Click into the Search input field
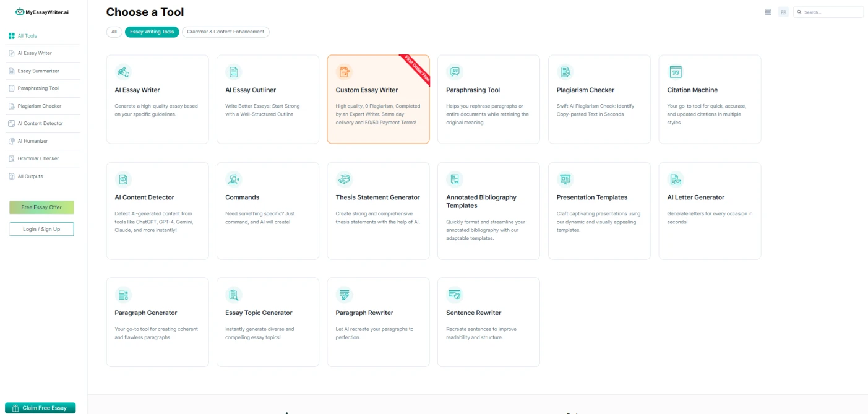Viewport: 868px width, 414px height. (x=828, y=12)
